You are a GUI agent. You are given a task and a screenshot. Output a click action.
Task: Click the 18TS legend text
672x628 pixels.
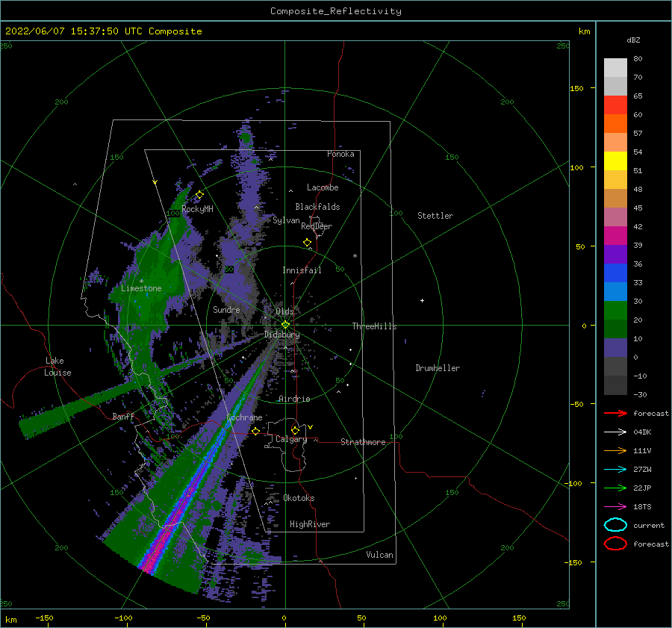[x=642, y=507]
